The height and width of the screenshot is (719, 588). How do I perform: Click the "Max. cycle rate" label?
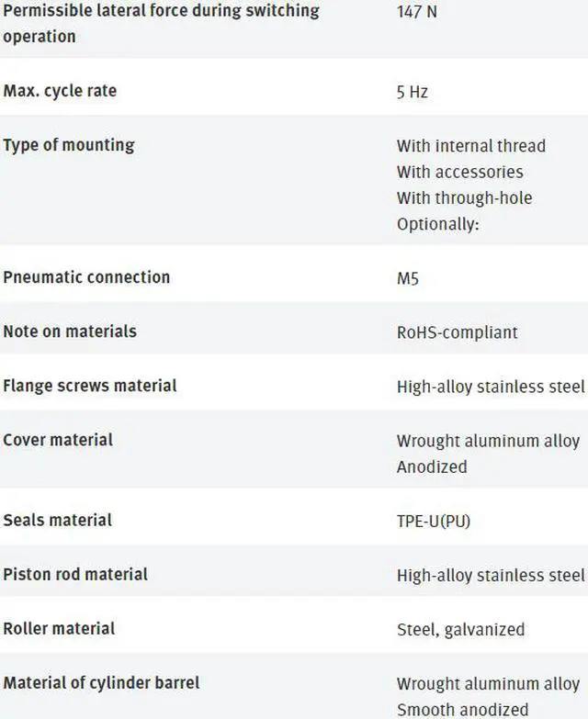pos(60,91)
